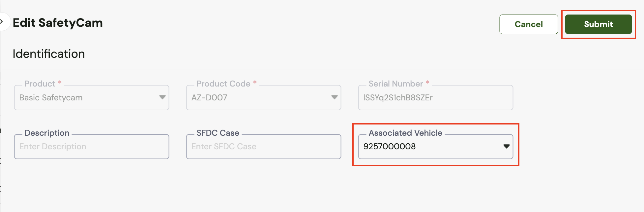This screenshot has width=644, height=212.
Task: Expand the collapsed sidebar chevron
Action: 3,22
